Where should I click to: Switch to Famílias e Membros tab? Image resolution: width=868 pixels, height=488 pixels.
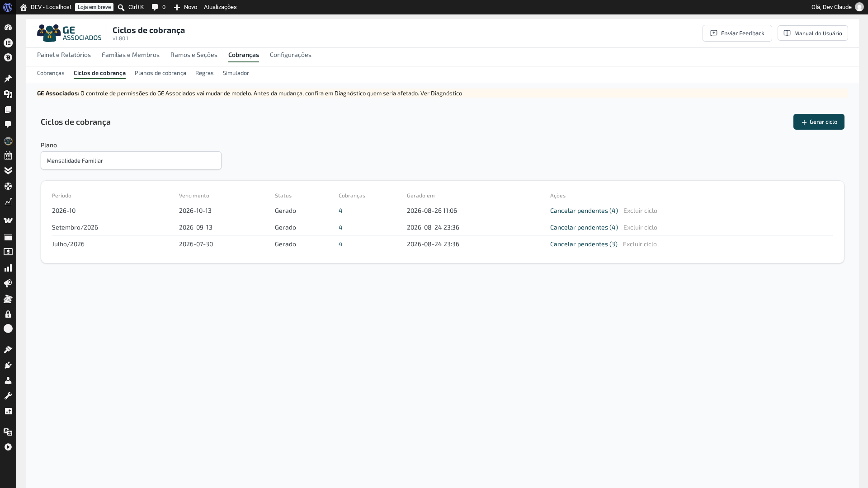131,55
